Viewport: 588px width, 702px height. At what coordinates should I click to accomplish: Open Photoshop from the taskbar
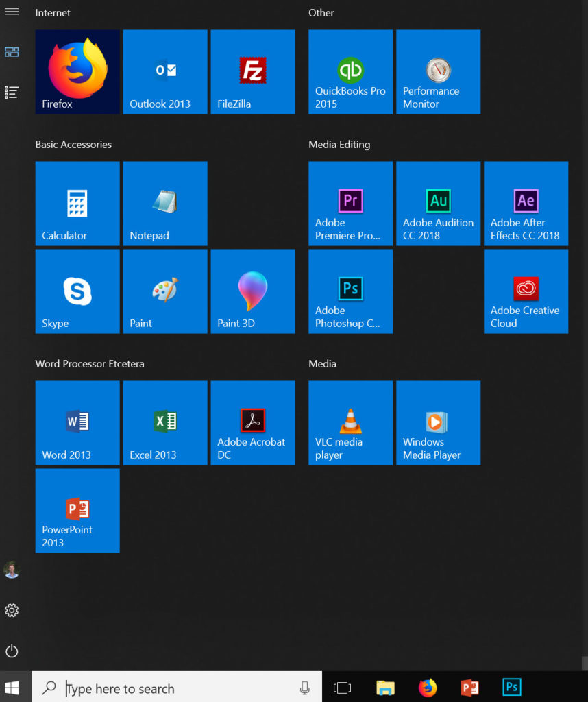coord(512,687)
